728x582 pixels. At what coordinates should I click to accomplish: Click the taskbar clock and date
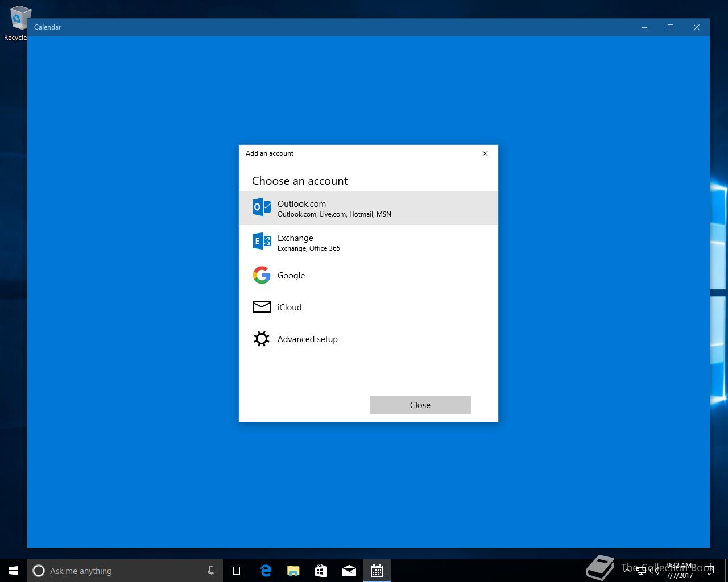680,571
